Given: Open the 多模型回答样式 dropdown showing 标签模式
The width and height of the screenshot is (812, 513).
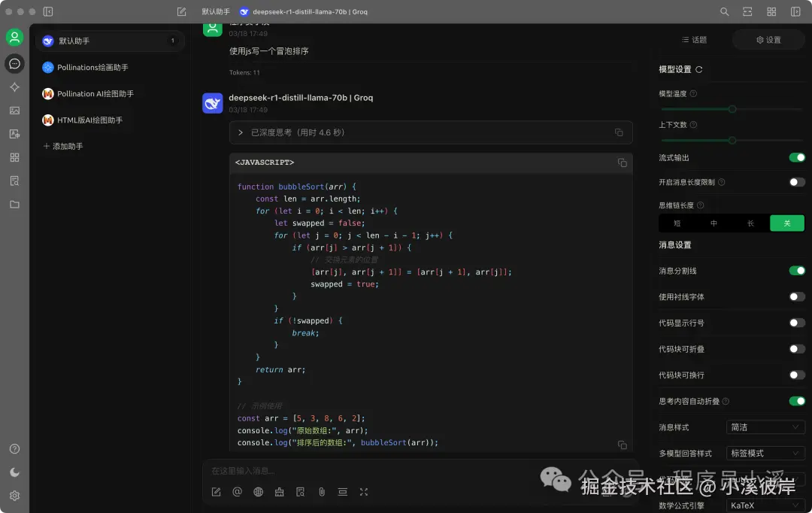Looking at the screenshot, I should tap(765, 454).
